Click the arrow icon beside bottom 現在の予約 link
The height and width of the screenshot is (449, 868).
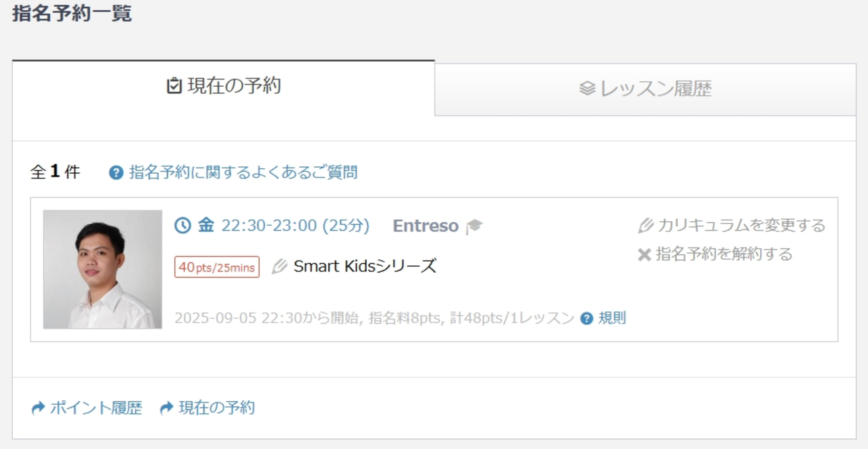point(167,408)
